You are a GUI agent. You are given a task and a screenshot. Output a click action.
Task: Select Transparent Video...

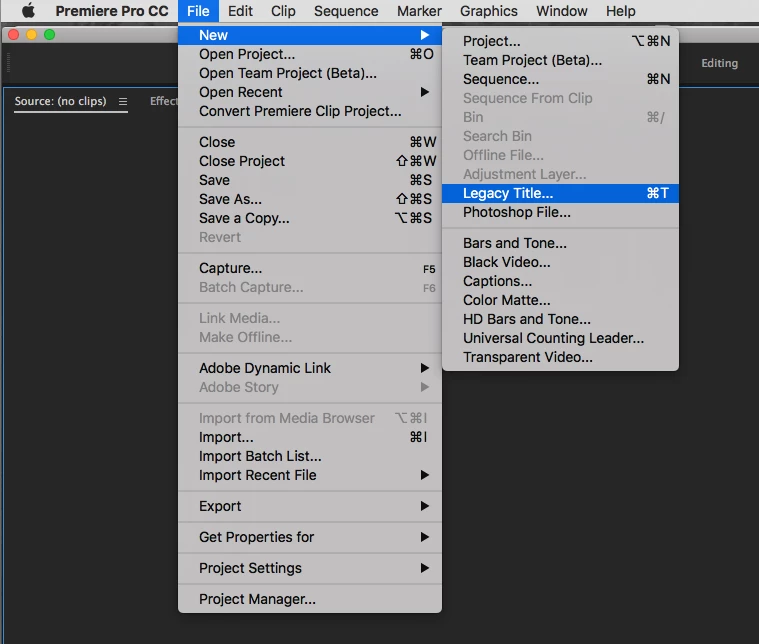[x=561, y=357]
